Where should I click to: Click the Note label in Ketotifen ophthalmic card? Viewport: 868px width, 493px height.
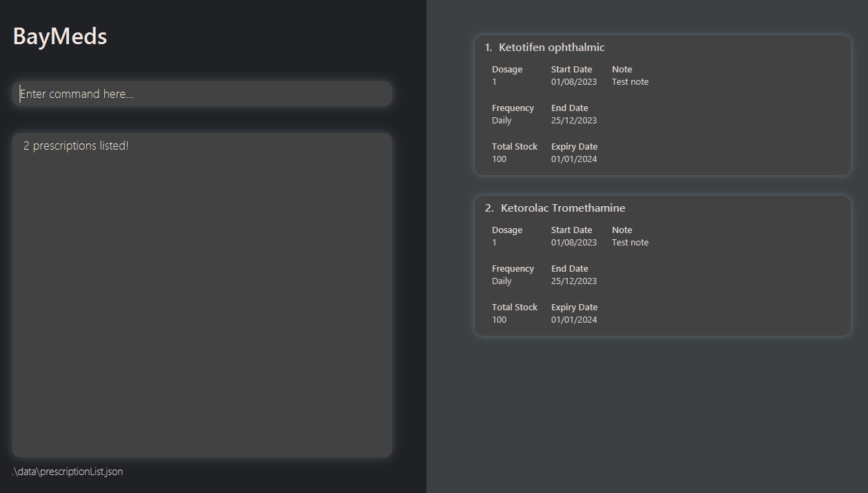[622, 70]
